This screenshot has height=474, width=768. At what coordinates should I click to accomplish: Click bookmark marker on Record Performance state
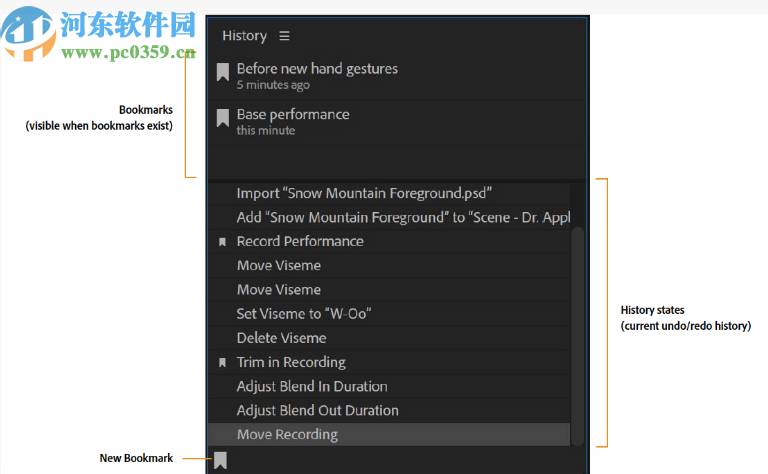click(223, 242)
